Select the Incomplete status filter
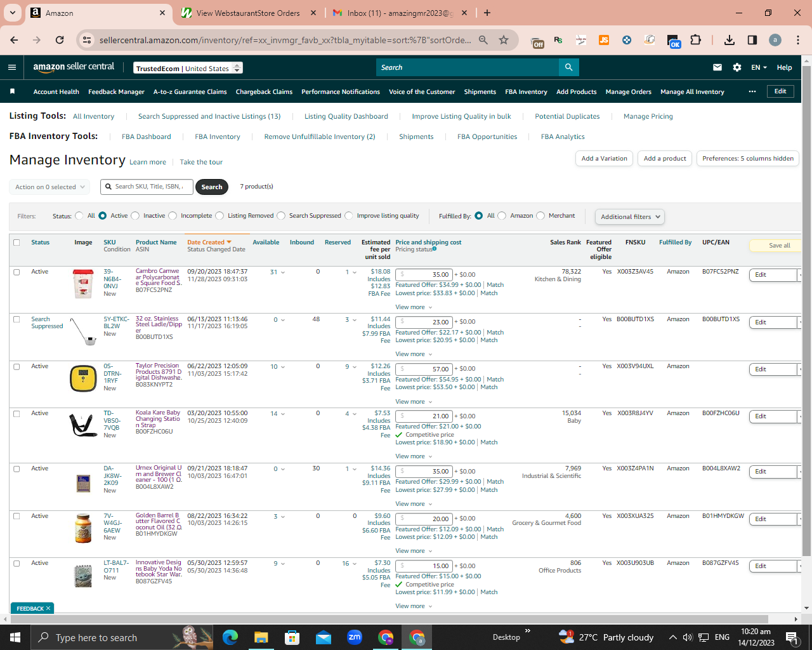Screen dimensions: 812x650 tap(173, 216)
